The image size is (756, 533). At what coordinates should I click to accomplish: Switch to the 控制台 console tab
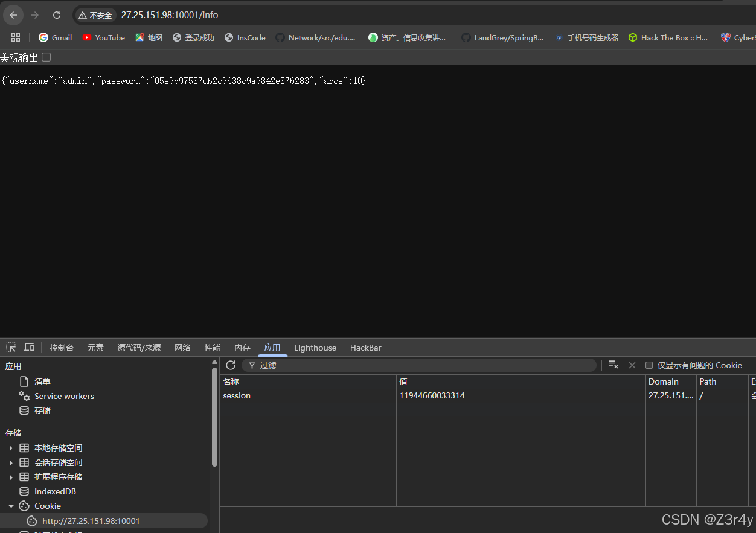click(62, 348)
